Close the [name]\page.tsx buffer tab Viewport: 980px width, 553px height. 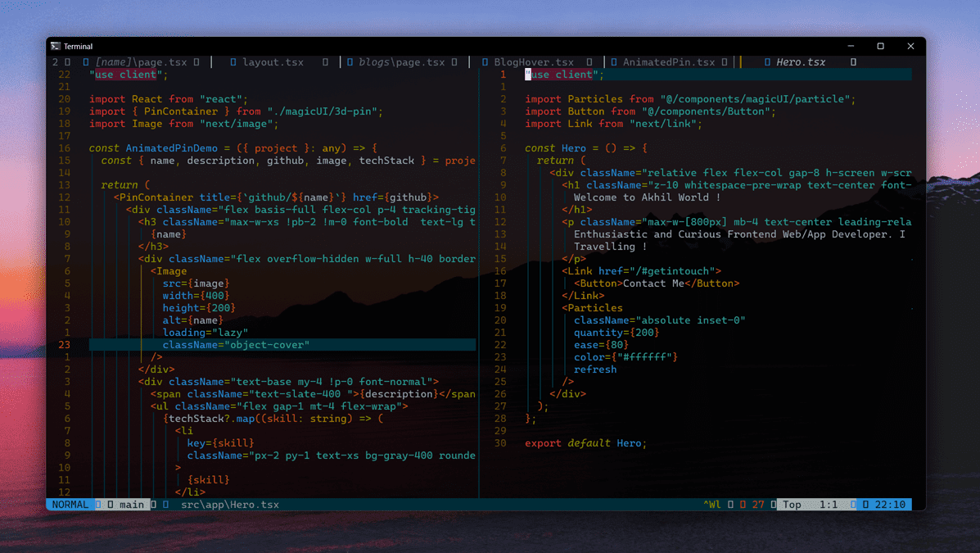click(x=196, y=62)
